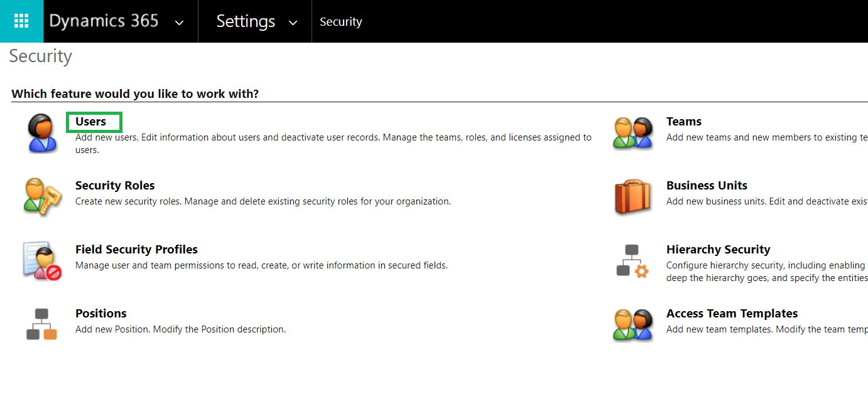This screenshot has height=399, width=868.
Task: Open the Settings area menu label
Action: [246, 21]
